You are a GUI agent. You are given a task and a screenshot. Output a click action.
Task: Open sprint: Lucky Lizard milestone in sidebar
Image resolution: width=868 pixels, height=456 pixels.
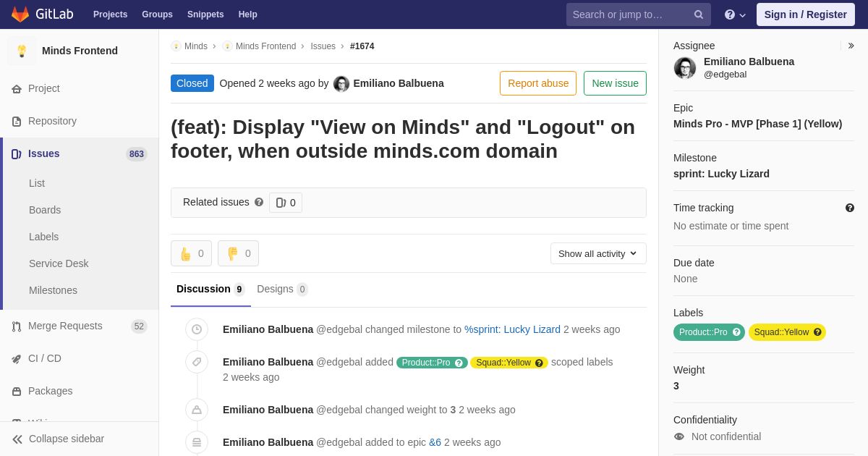click(721, 174)
